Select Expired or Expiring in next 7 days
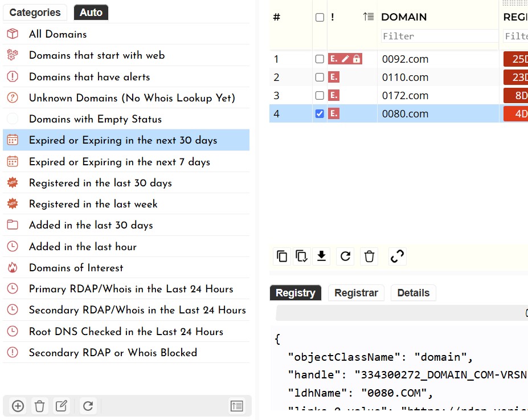 tap(126, 162)
